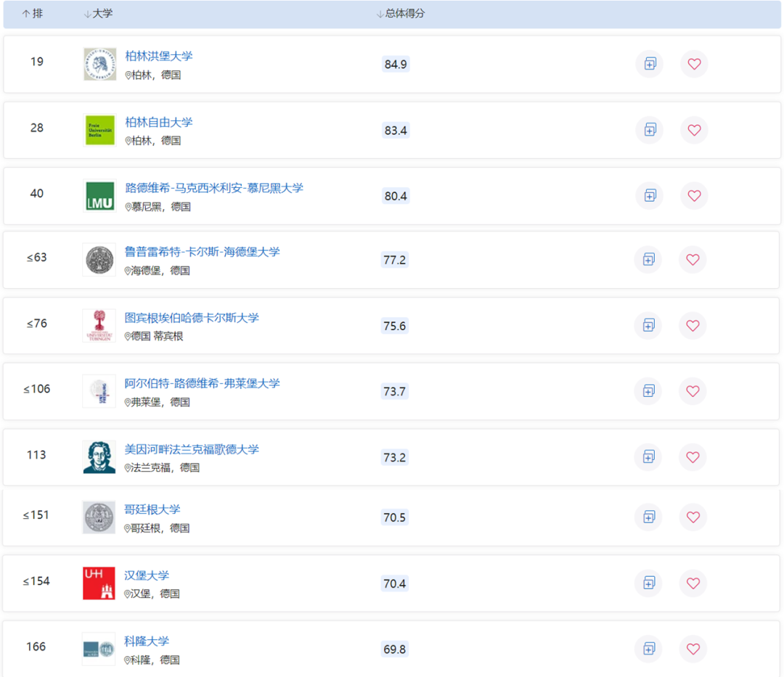
Task: Sort by the 大学 column arrow
Action: pyautogui.click(x=86, y=13)
